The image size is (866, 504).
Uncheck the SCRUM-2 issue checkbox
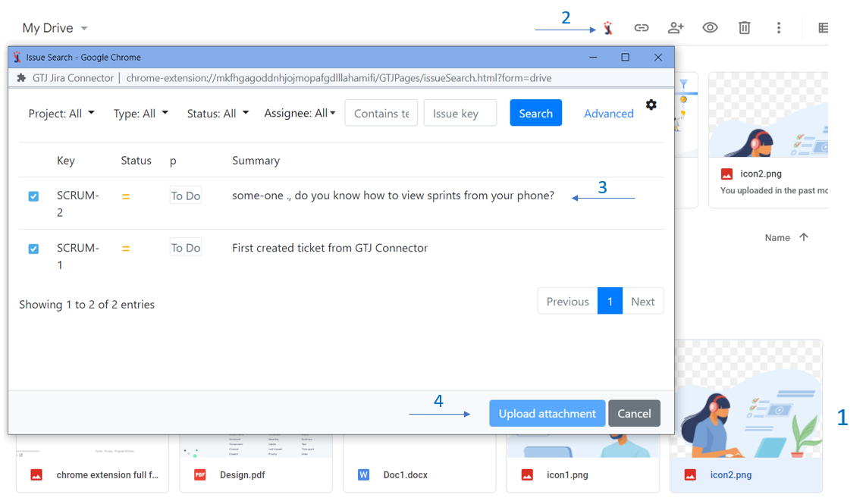coord(33,196)
